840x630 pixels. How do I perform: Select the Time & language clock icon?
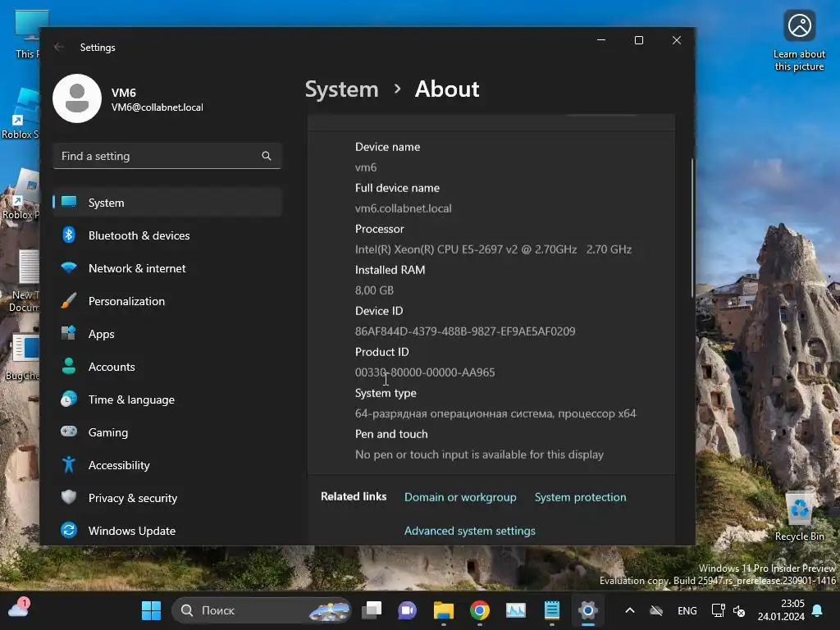[x=69, y=399]
